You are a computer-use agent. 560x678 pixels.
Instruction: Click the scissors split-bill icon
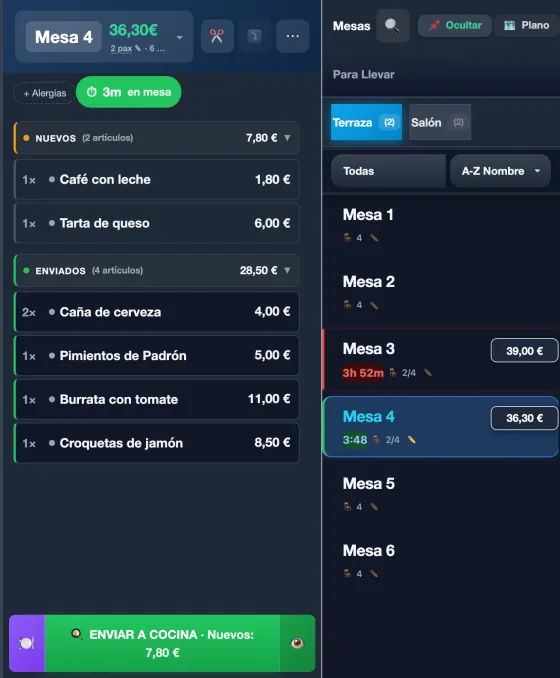217,36
